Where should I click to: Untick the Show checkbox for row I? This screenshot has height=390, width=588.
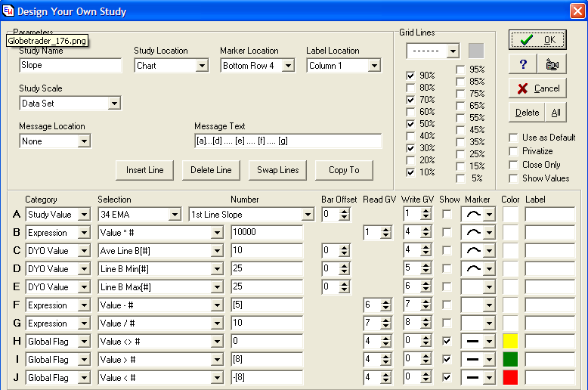447,360
